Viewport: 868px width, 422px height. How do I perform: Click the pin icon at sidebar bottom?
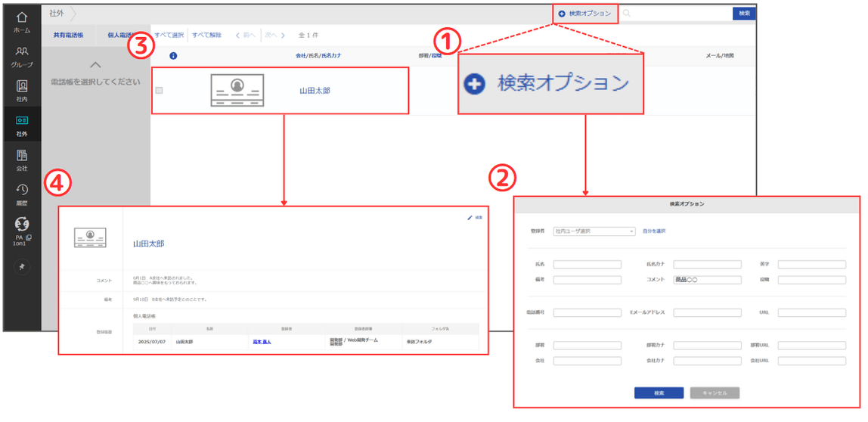pos(22,267)
